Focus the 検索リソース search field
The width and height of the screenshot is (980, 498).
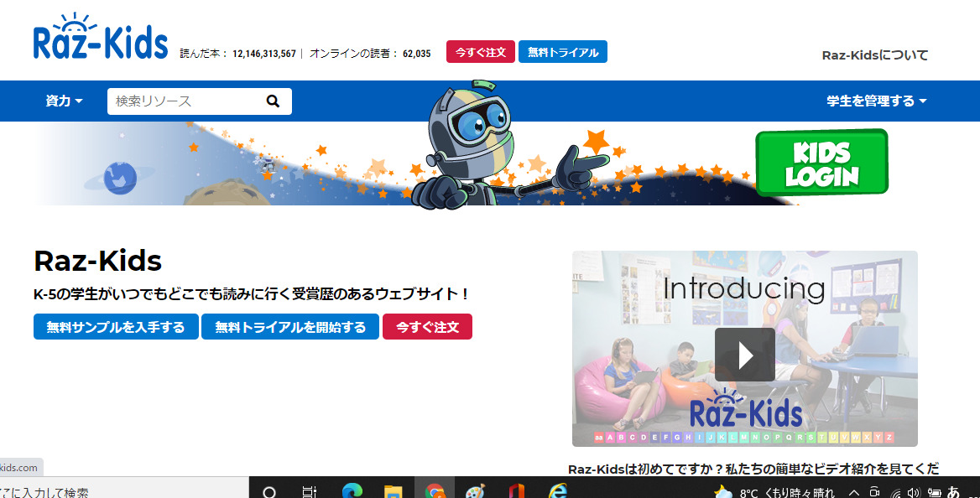[183, 101]
